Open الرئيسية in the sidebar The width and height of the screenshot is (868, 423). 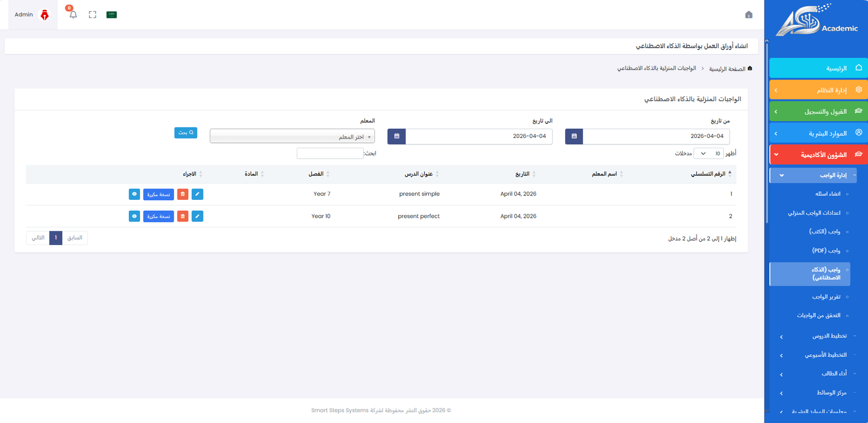[819, 68]
